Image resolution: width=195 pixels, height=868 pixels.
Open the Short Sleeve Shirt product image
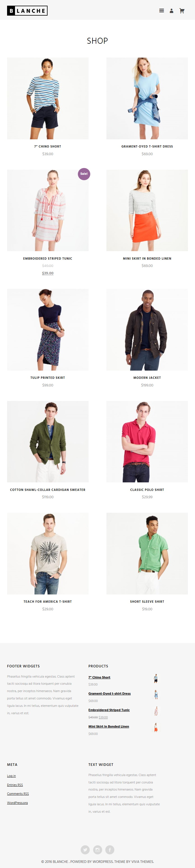pyautogui.click(x=147, y=554)
